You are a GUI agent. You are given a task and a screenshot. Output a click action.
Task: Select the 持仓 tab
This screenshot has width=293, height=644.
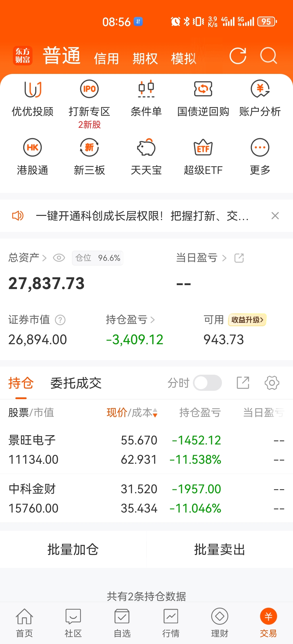click(21, 383)
